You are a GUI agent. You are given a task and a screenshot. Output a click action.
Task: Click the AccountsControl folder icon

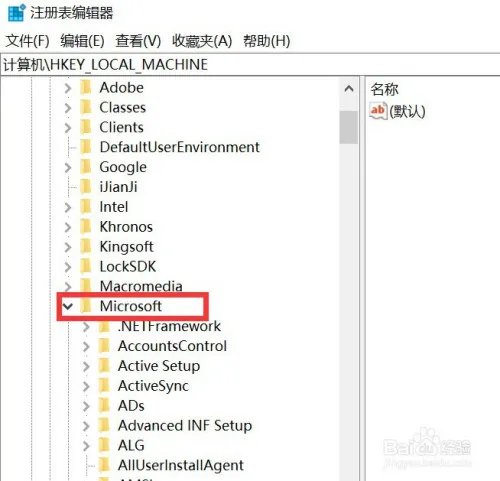[x=104, y=346]
